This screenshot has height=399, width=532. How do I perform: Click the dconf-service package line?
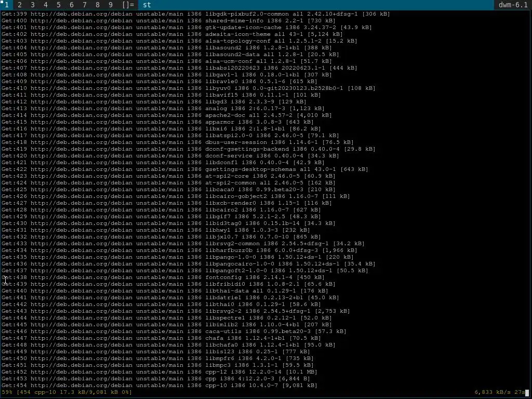click(170, 156)
